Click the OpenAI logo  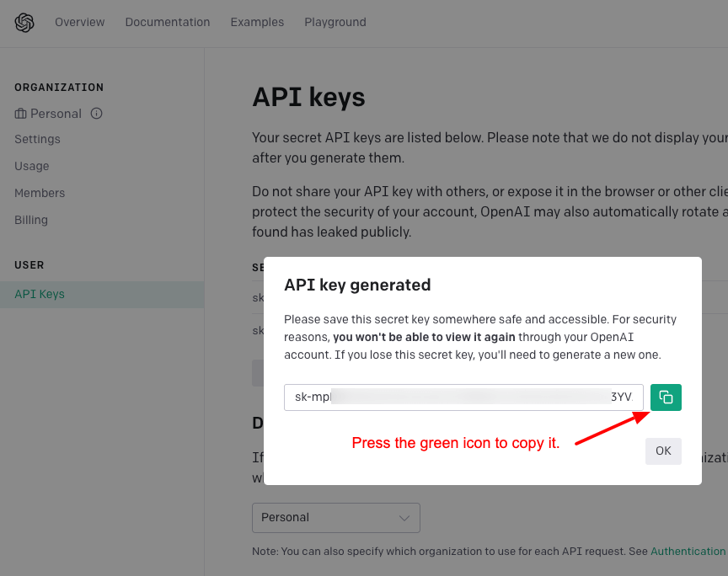24,22
